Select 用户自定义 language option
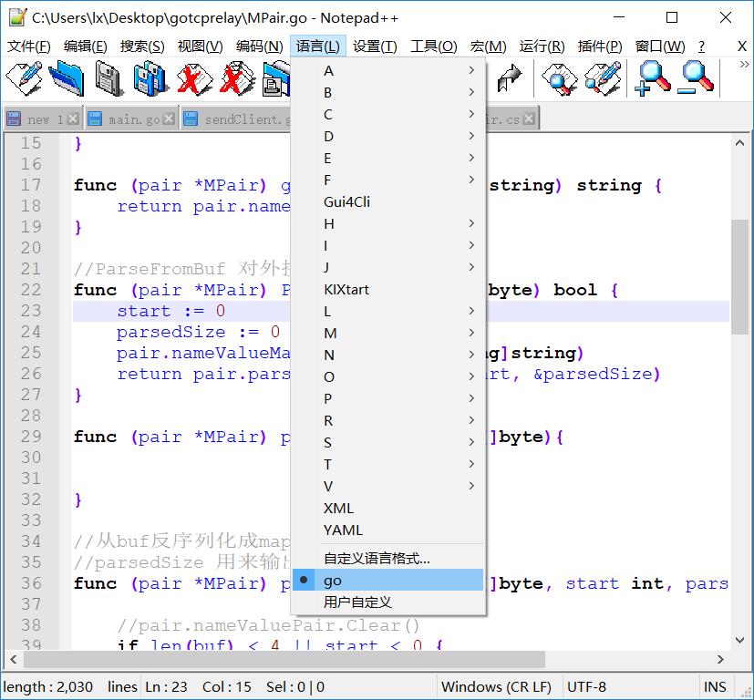Screen dimensions: 754x700 (x=388, y=602)
